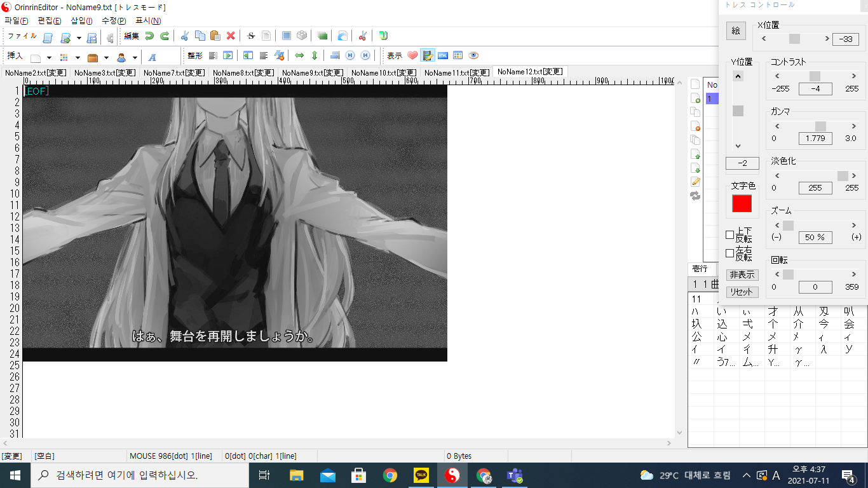Click the open file icon in the ファイル toolbar
The image size is (868, 488).
point(65,37)
